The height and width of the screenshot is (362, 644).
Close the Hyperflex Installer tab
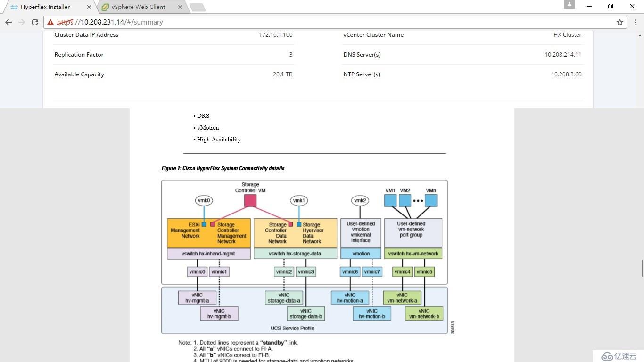point(90,7)
